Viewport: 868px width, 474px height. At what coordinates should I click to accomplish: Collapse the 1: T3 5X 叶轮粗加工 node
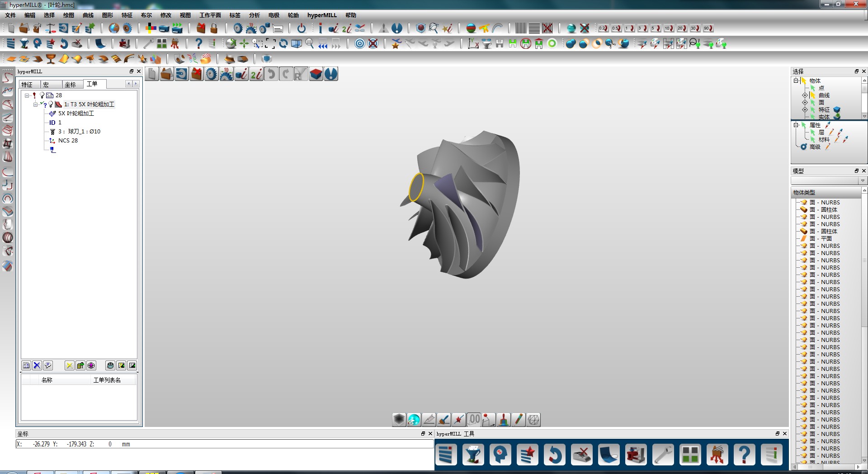(x=36, y=104)
